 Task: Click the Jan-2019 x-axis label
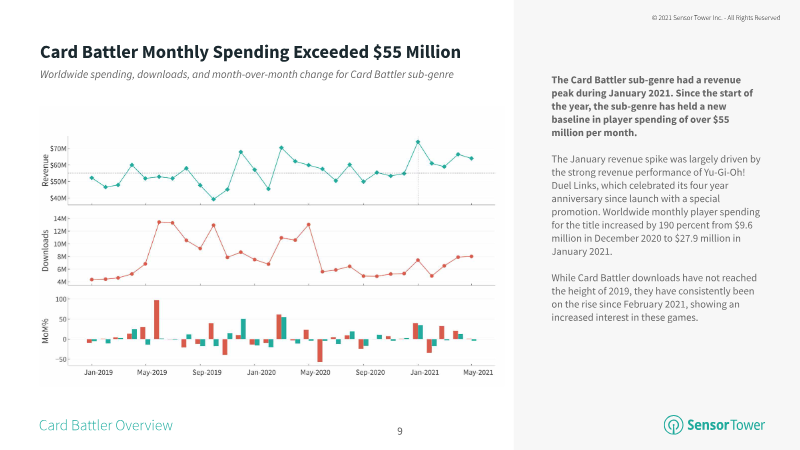pyautogui.click(x=98, y=372)
